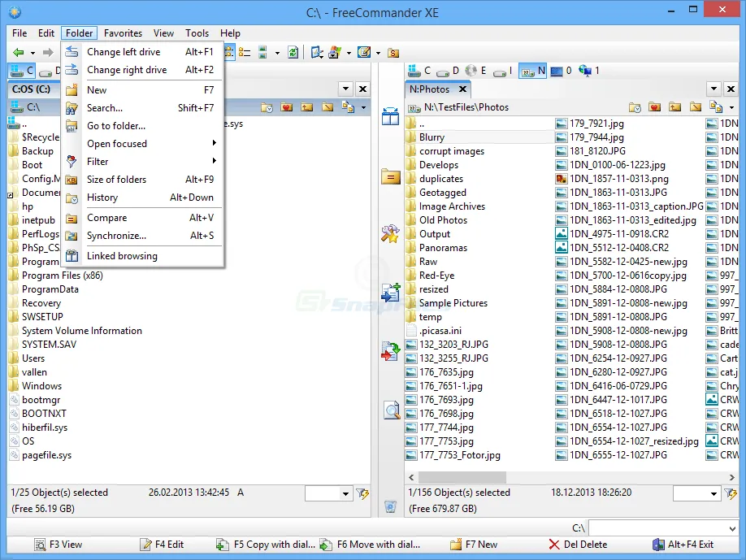The width and height of the screenshot is (746, 560).
Task: Click F7 New button
Action: (474, 545)
